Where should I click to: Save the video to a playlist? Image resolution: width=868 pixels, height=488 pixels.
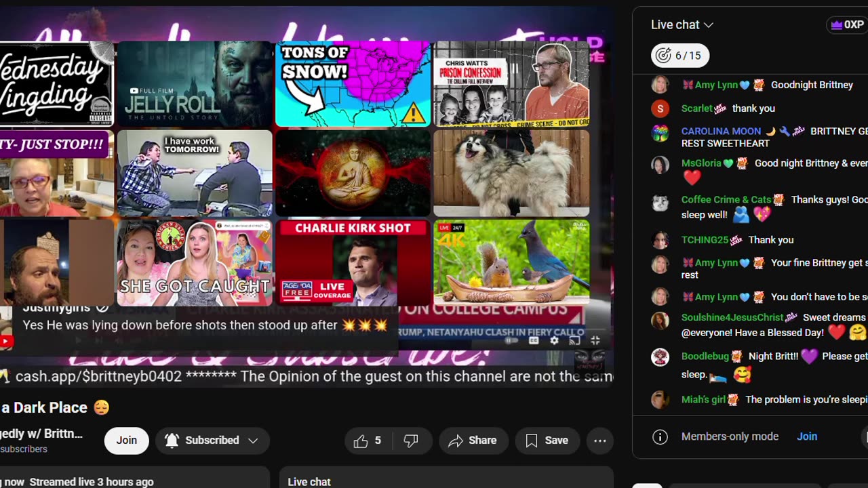pyautogui.click(x=547, y=441)
